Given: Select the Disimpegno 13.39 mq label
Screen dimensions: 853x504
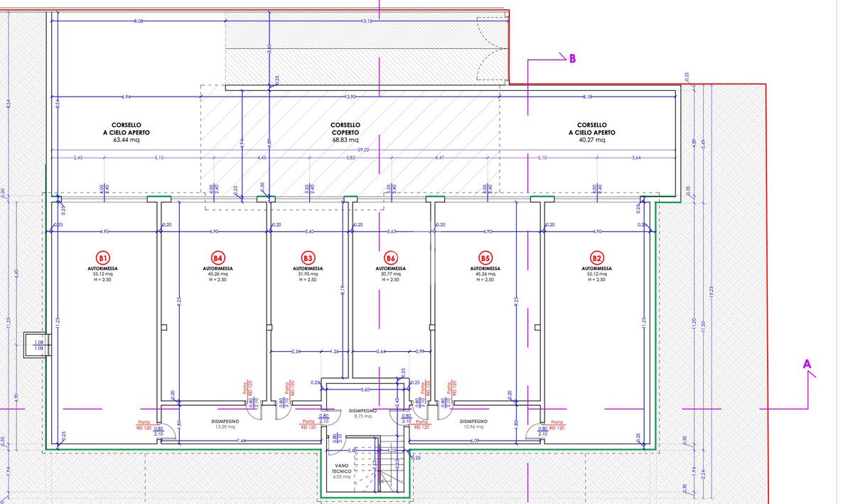Looking at the screenshot, I should (x=225, y=424).
